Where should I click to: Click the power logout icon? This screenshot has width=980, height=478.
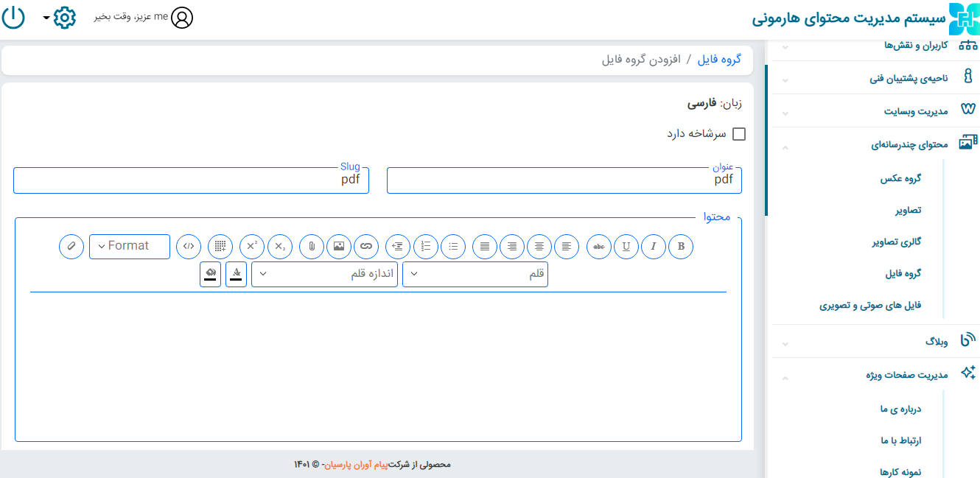(x=13, y=18)
